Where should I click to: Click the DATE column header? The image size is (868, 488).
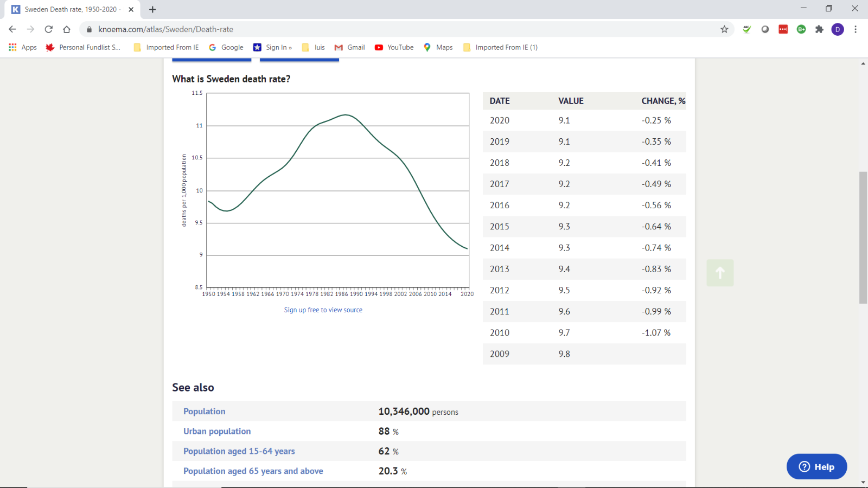pos(500,101)
